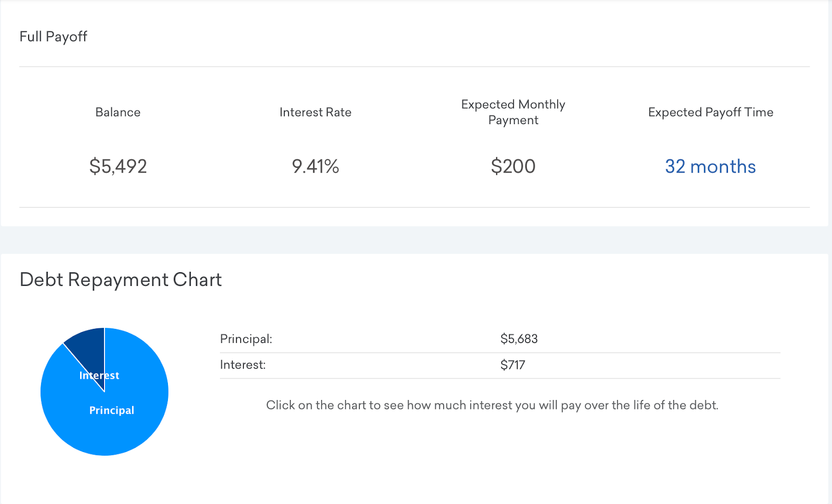Click the Interest: row label in the table
Image resolution: width=832 pixels, height=504 pixels.
[243, 365]
